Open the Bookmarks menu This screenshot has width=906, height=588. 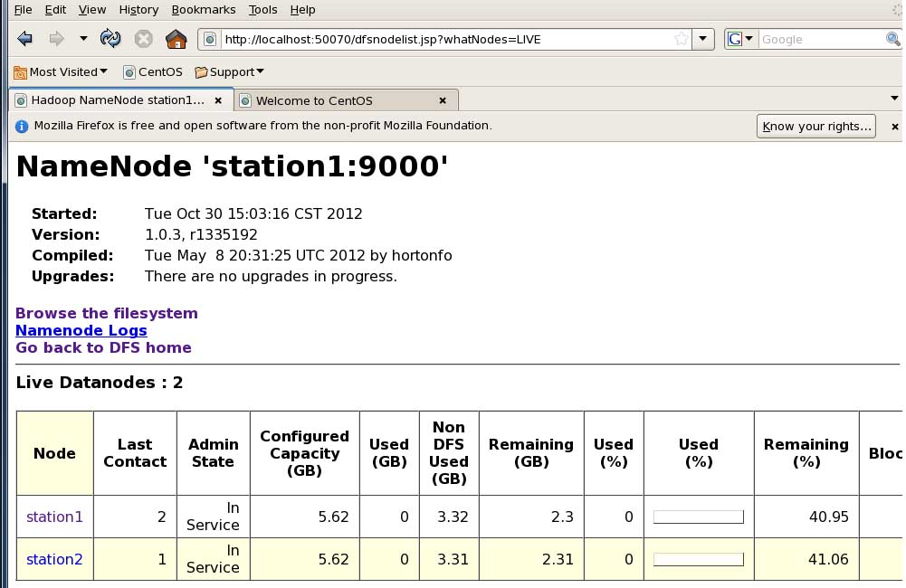point(203,9)
